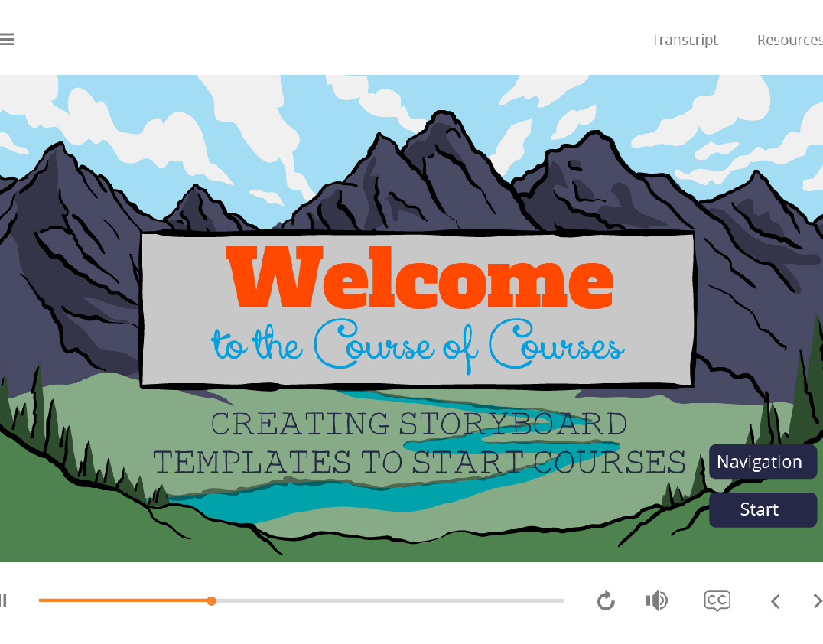Click the 'Creating Storyboard' subtitle line

(x=419, y=424)
